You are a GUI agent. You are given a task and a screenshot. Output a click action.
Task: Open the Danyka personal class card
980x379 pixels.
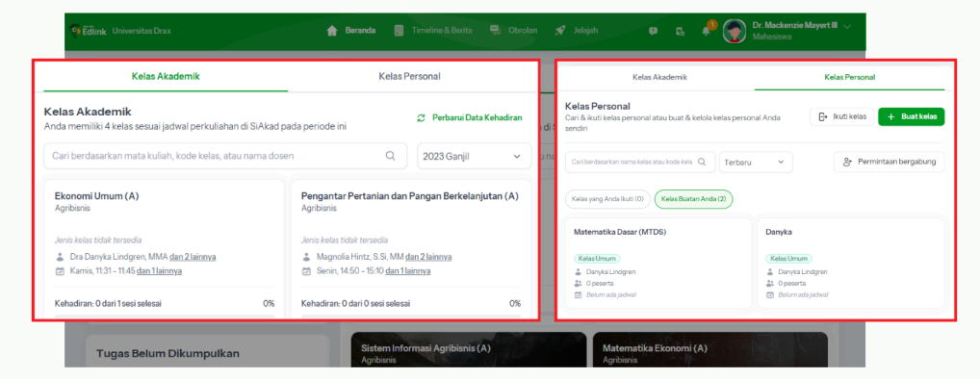(x=851, y=263)
